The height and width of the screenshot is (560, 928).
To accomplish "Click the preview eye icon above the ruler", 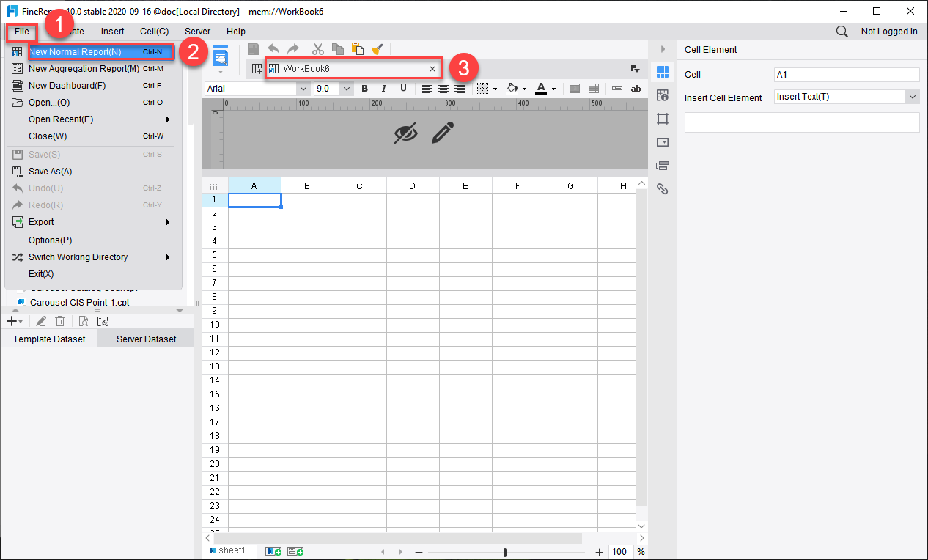I will tap(405, 133).
